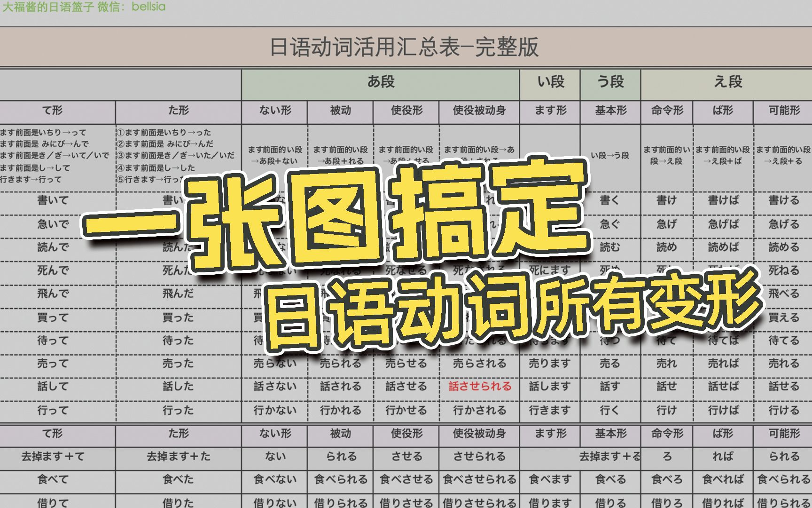This screenshot has height=508, width=812.
Task: Click the potential form 行ける
Action: (784, 411)
